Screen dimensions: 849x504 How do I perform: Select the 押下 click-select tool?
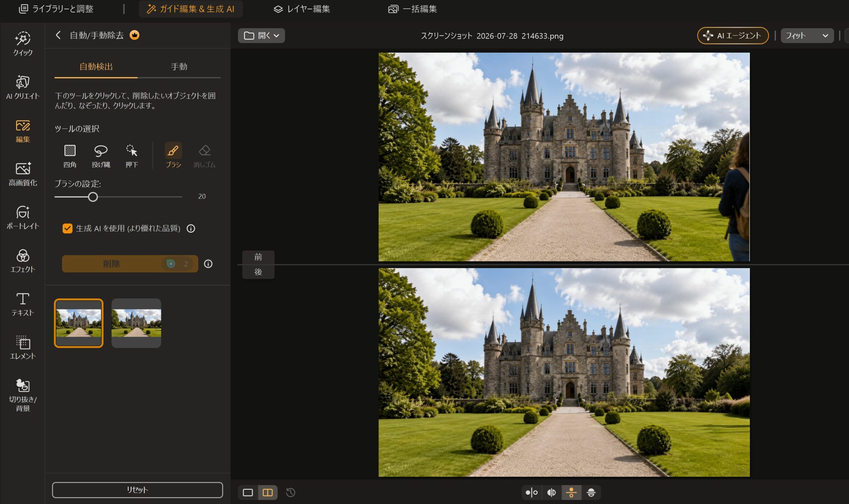click(132, 156)
